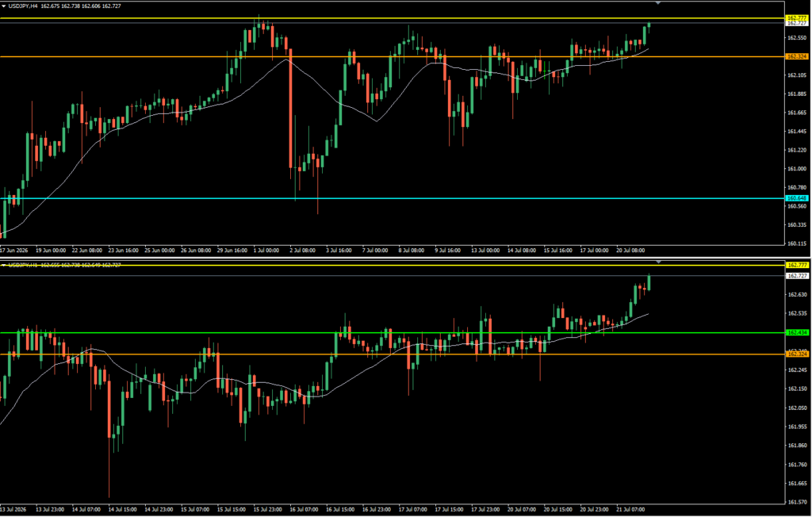Select the green 162.434 price label on H1
Image resolution: width=812 pixels, height=517 pixels.
coord(797,332)
